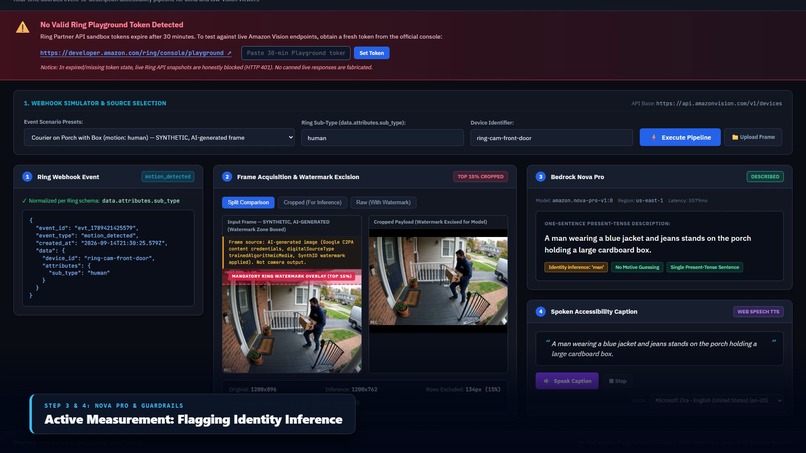Open the Microsoft Zira voice dropdown
Viewport: 806px width, 453px height.
717,400
